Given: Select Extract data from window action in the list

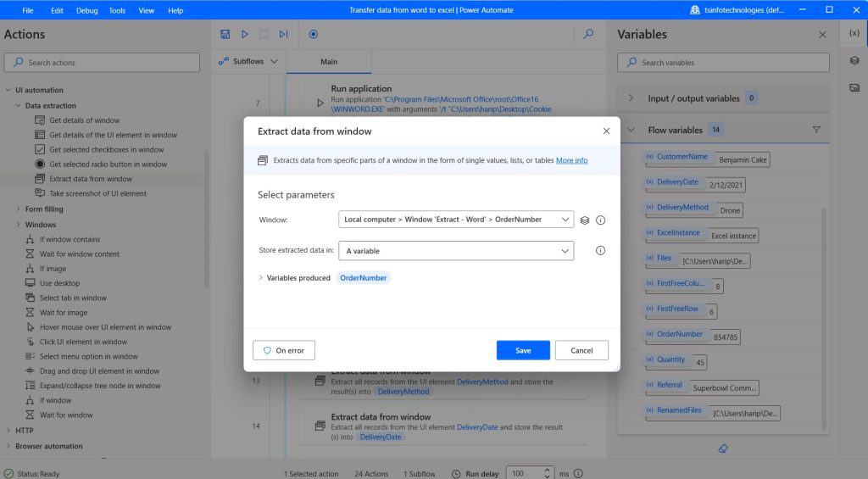Looking at the screenshot, I should (90, 179).
